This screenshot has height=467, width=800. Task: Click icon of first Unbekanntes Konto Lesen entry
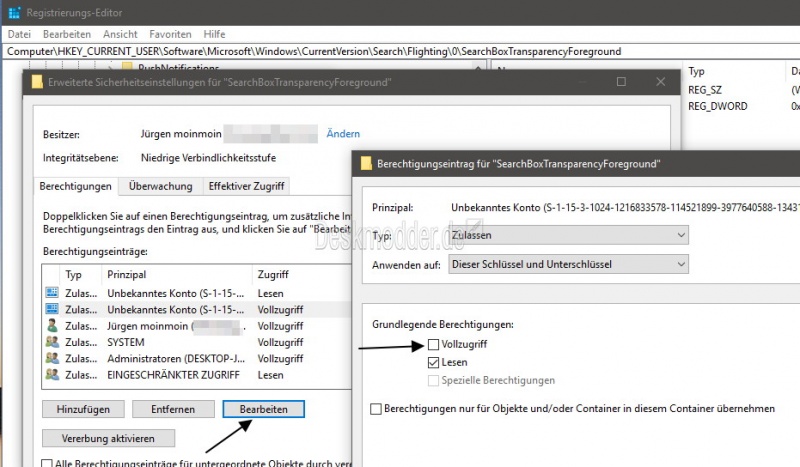[52, 292]
